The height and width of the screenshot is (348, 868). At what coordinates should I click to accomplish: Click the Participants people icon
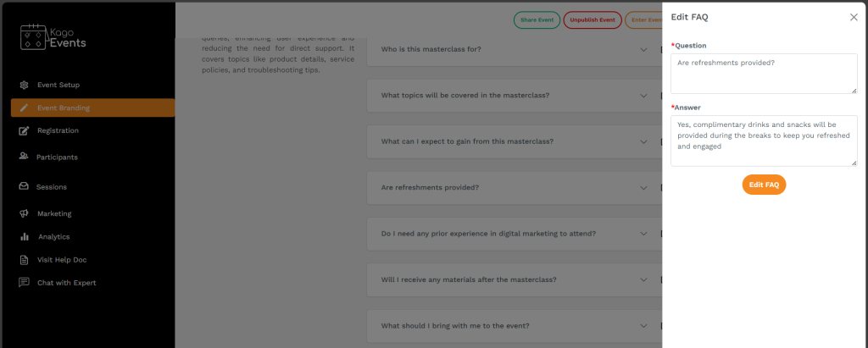(x=25, y=157)
